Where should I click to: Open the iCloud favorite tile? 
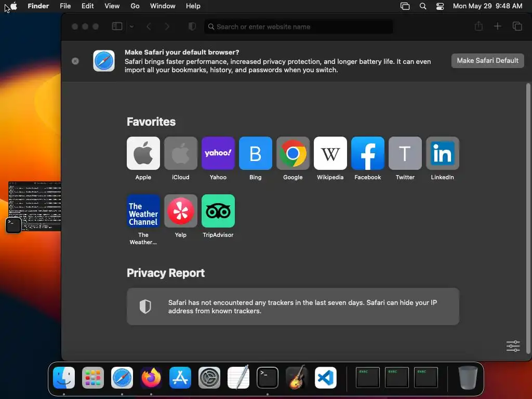click(x=180, y=153)
